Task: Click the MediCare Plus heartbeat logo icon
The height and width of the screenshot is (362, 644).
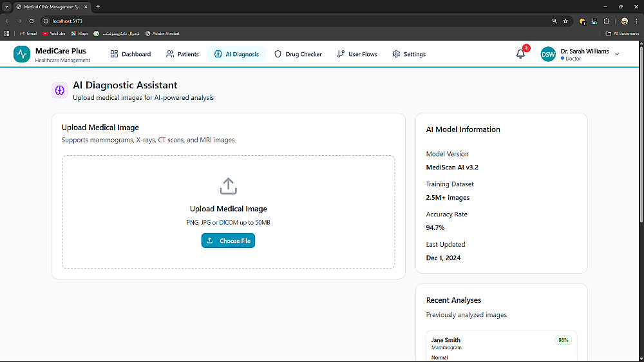Action: [x=22, y=54]
